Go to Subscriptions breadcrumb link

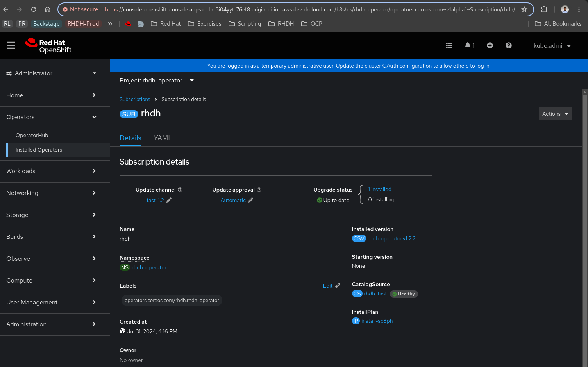tap(135, 99)
